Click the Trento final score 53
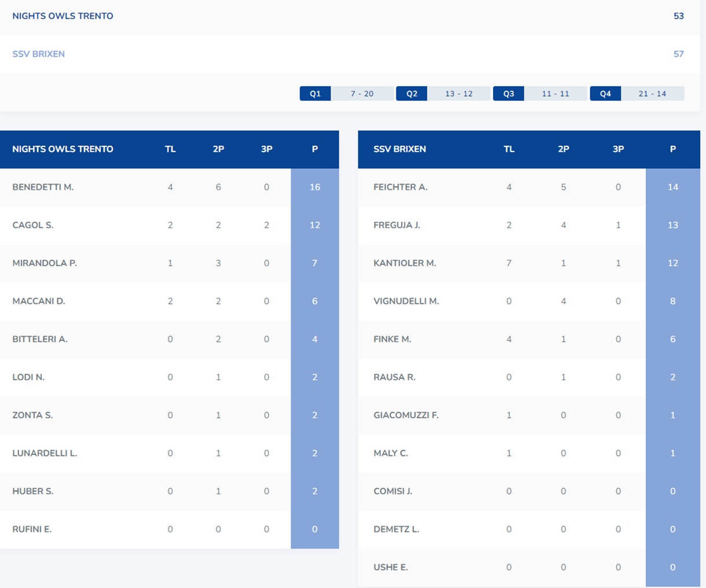Image resolution: width=706 pixels, height=588 pixels. (678, 16)
